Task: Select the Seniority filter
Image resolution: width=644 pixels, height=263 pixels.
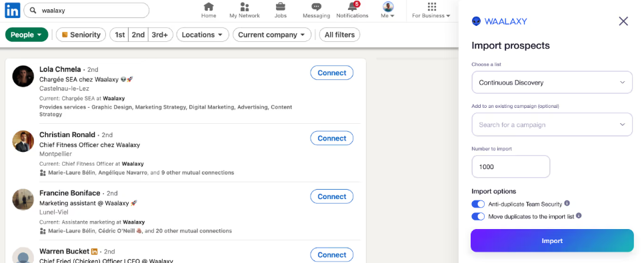Action: [x=81, y=35]
